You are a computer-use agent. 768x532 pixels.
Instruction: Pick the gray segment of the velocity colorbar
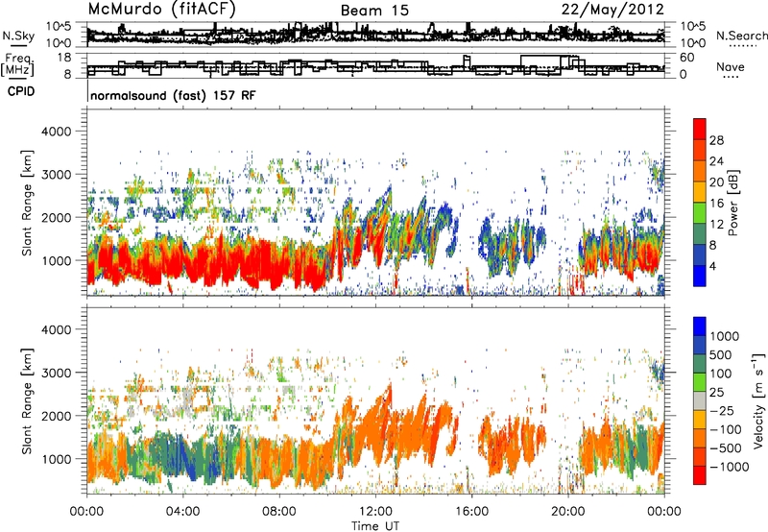tap(700, 401)
